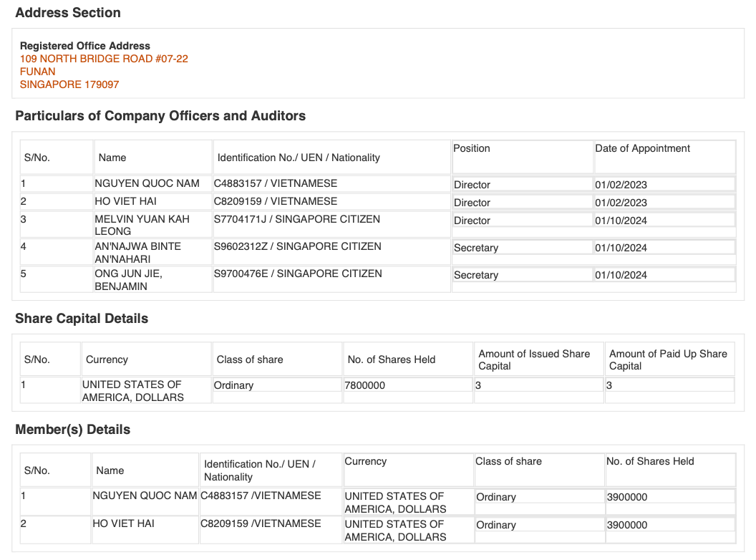Click the Class of share header in Share Capital table

coord(250,359)
